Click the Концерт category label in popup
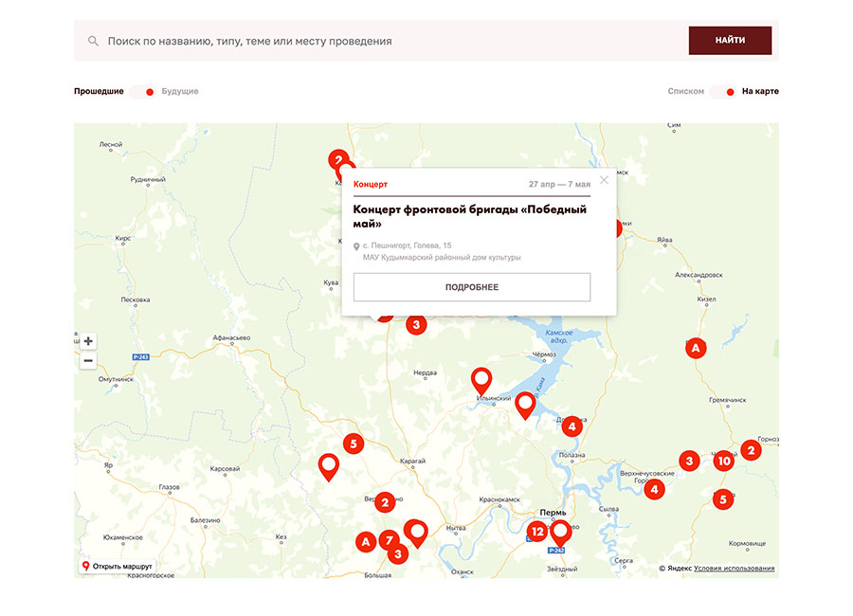Screen dimensions: 853x616 pyautogui.click(x=371, y=184)
